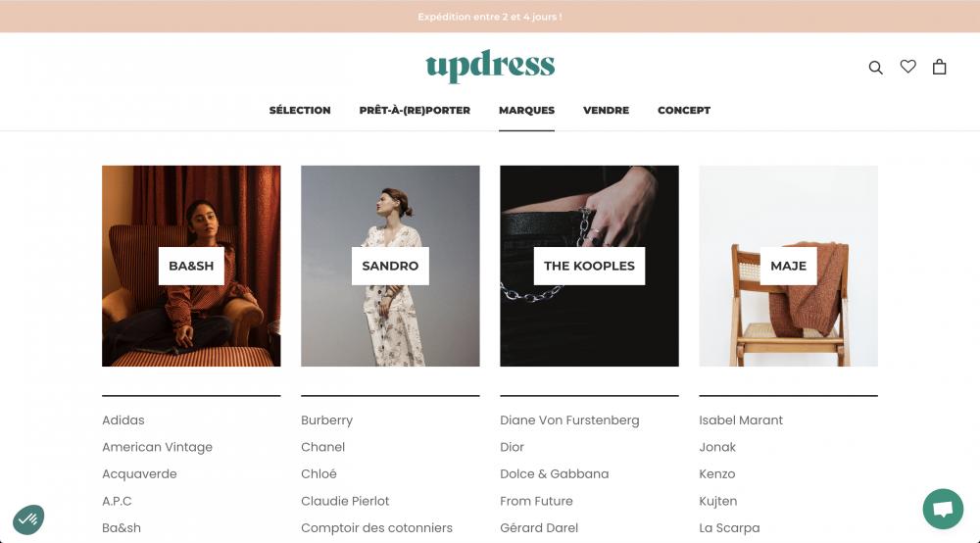The image size is (980, 543).
Task: Open the SANDRO brand image
Action: pos(390,266)
